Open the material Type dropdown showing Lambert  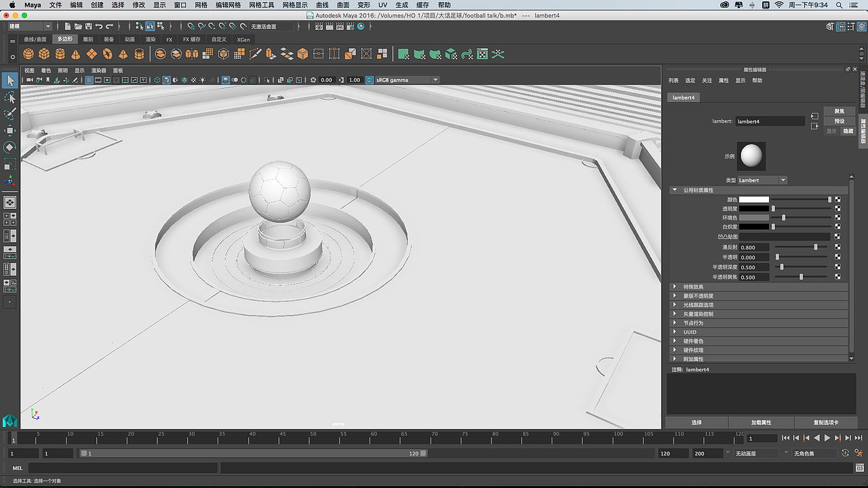(762, 180)
